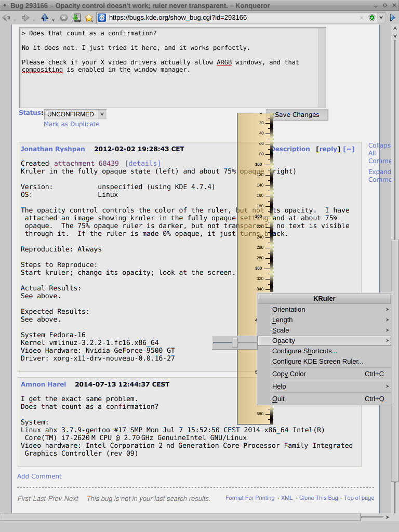Reload the page with green arrow icon
This screenshot has height=532, width=399.
[x=77, y=18]
